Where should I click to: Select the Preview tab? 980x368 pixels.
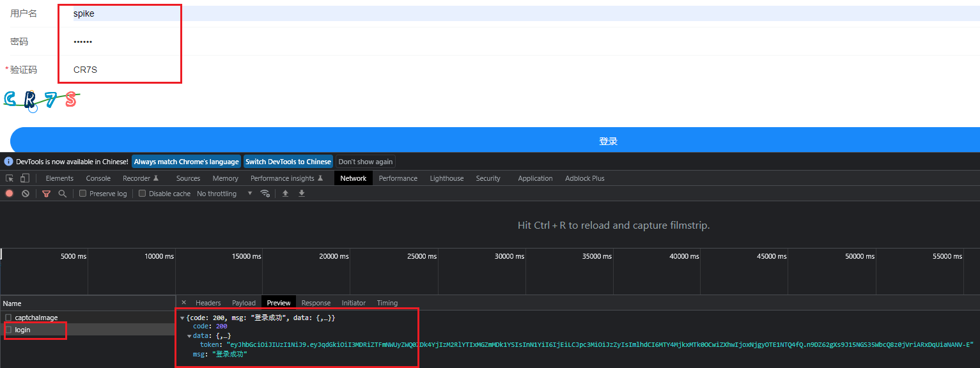click(279, 303)
